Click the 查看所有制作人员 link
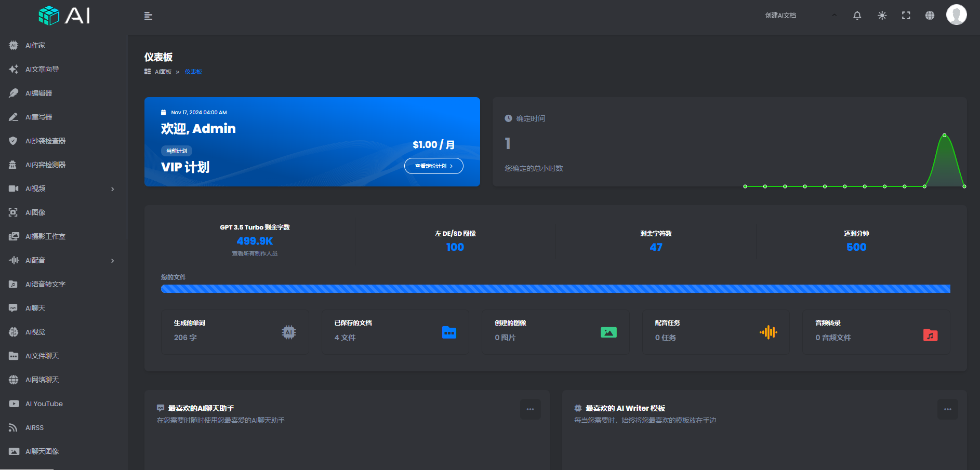980x470 pixels. click(x=255, y=254)
